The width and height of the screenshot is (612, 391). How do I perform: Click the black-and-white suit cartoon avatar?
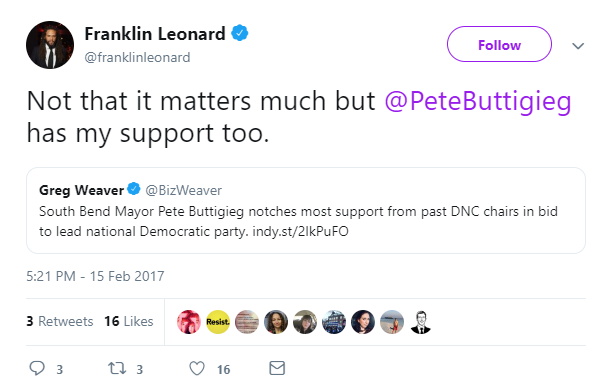pos(421,322)
